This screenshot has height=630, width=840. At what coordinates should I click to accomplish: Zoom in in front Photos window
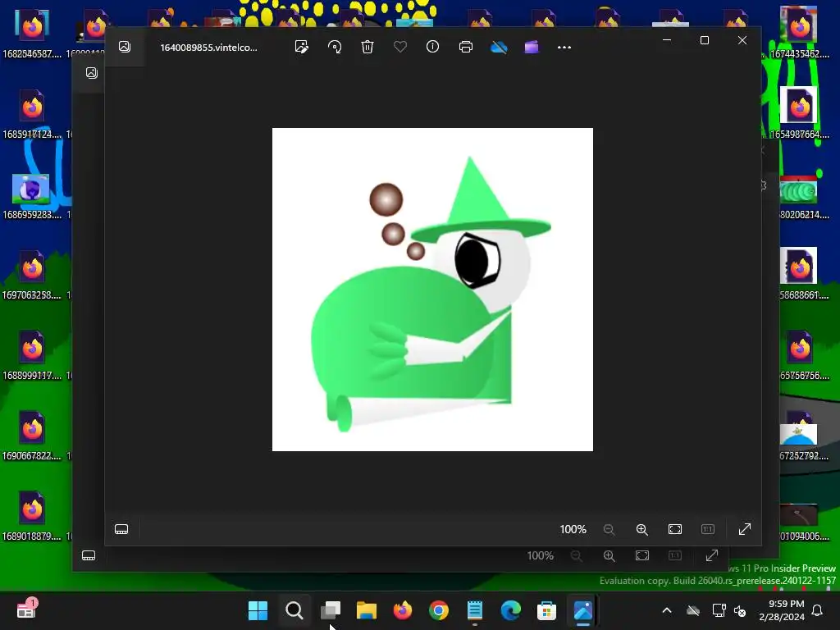(x=641, y=529)
